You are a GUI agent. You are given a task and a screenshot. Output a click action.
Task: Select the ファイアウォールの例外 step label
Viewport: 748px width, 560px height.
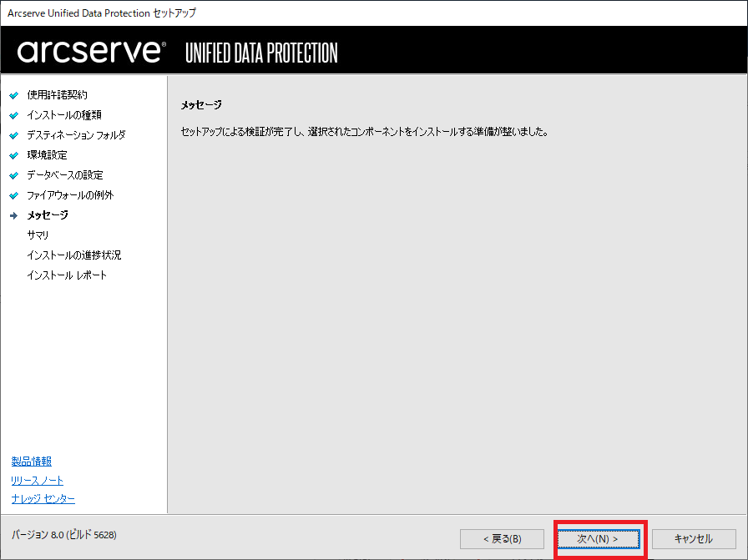pyautogui.click(x=71, y=195)
